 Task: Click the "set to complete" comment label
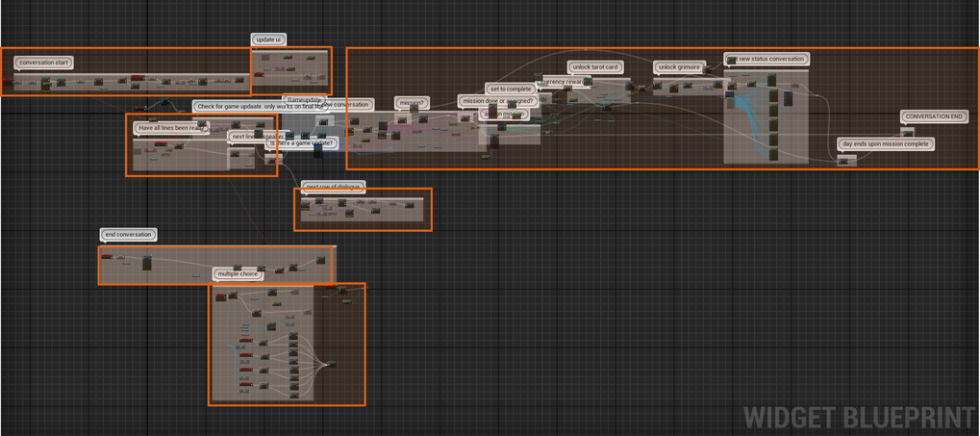pyautogui.click(x=510, y=89)
